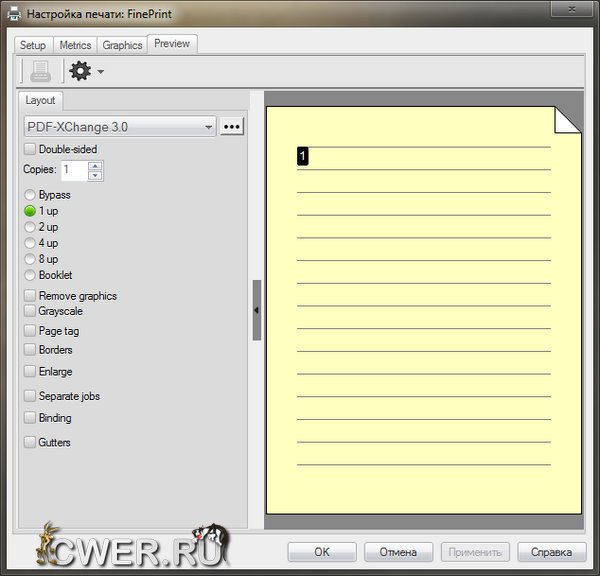
Task: Click the folded page corner in the preview
Action: (x=567, y=119)
